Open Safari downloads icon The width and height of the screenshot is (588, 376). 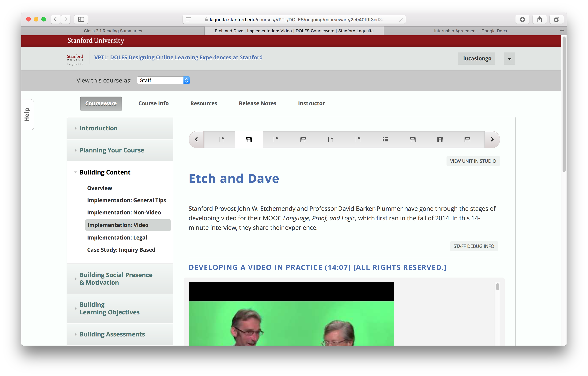522,19
